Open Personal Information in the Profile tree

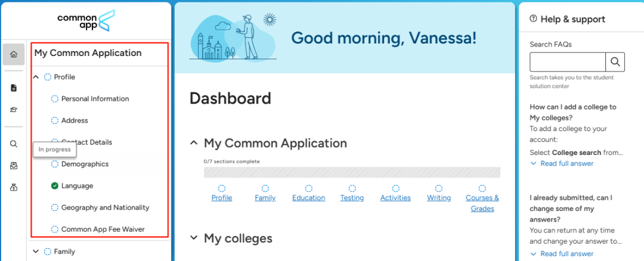point(95,99)
